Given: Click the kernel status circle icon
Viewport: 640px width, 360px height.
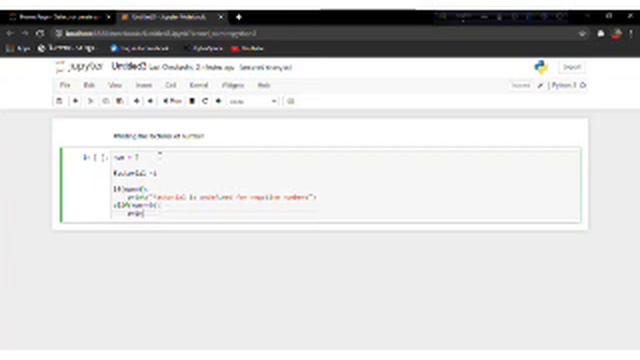Looking at the screenshot, I should (583, 85).
